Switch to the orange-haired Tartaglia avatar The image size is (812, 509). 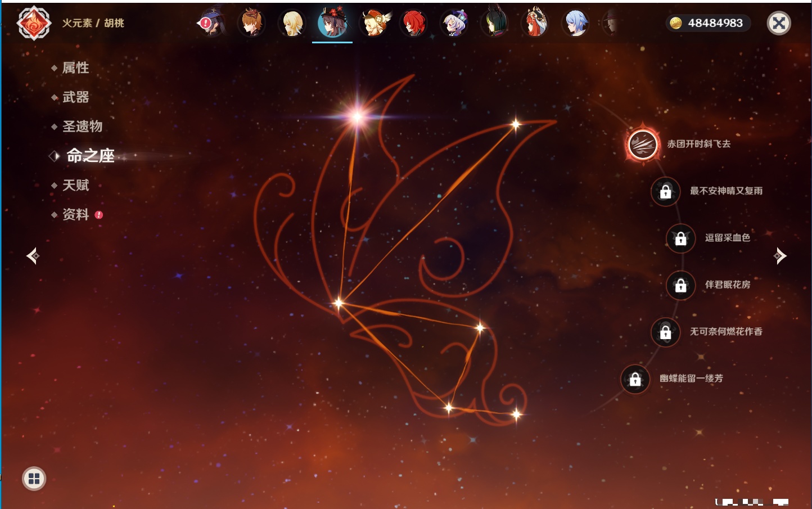click(251, 23)
